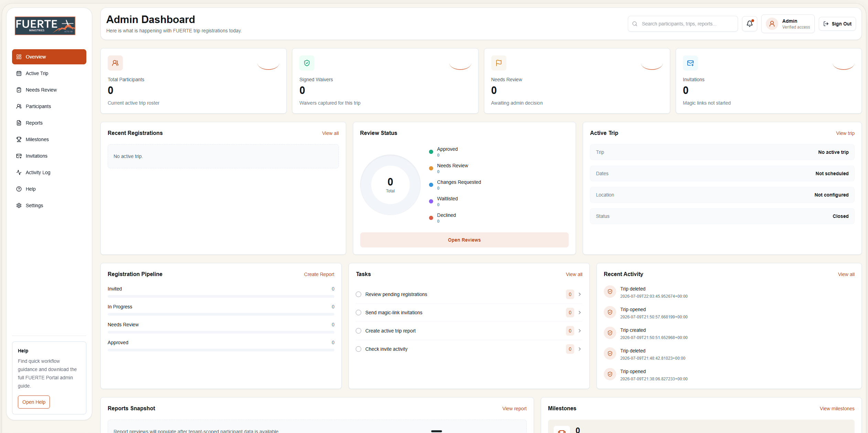Click the Open Help button
This screenshot has width=868, height=433.
pyautogui.click(x=34, y=402)
